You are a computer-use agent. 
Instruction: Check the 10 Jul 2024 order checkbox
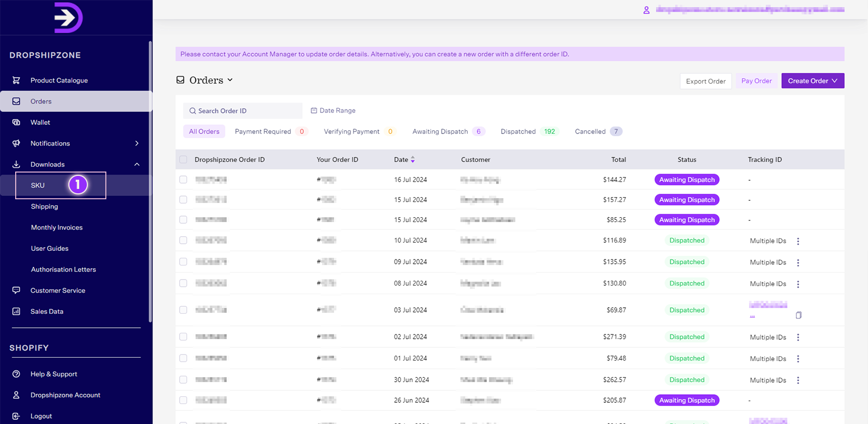coord(183,240)
